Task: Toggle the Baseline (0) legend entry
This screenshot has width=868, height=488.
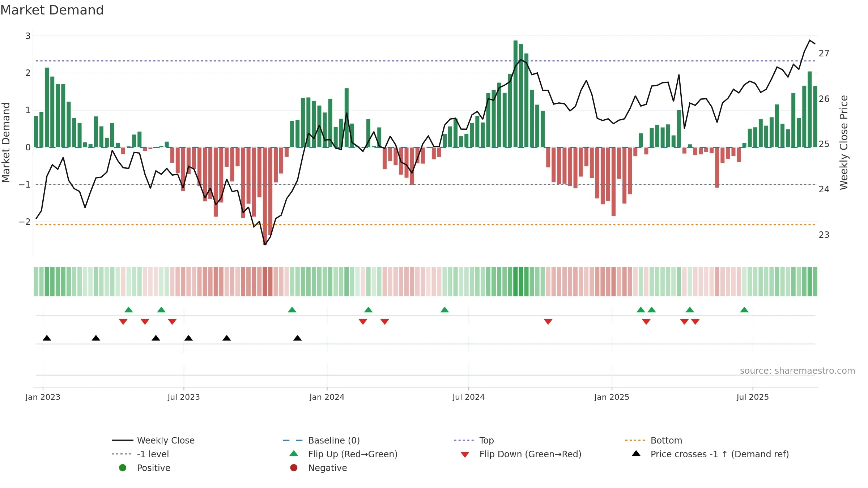Action: [321, 440]
